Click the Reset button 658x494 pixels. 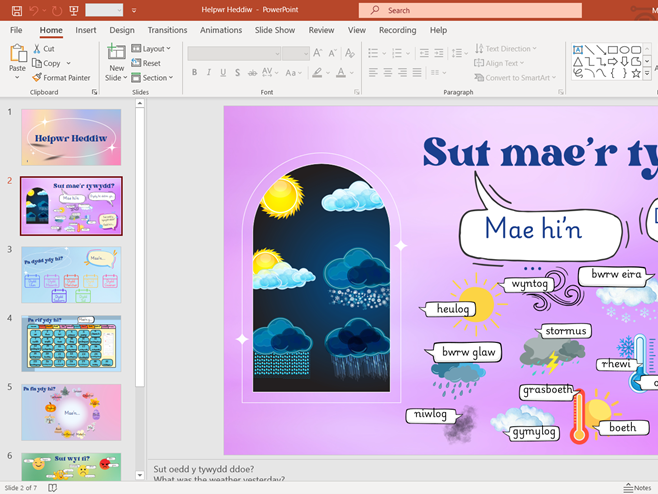(146, 63)
